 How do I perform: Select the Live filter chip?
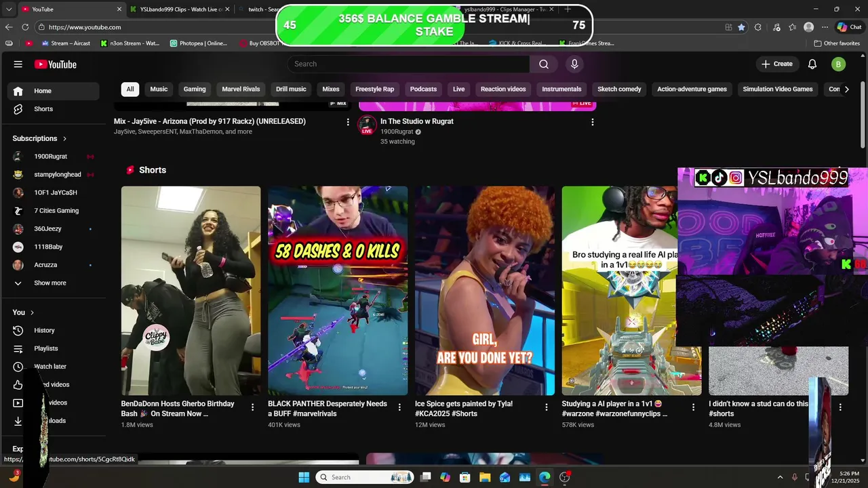coord(459,89)
